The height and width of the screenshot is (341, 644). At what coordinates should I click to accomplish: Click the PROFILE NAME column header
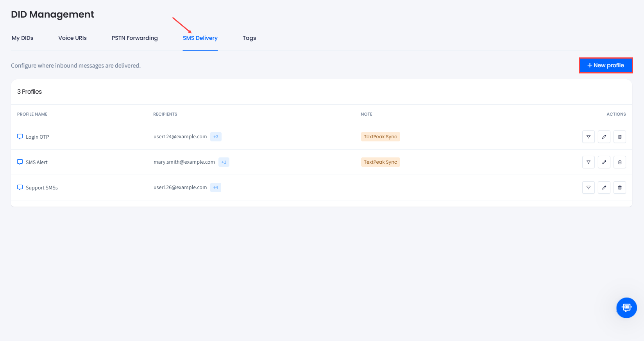coord(32,114)
